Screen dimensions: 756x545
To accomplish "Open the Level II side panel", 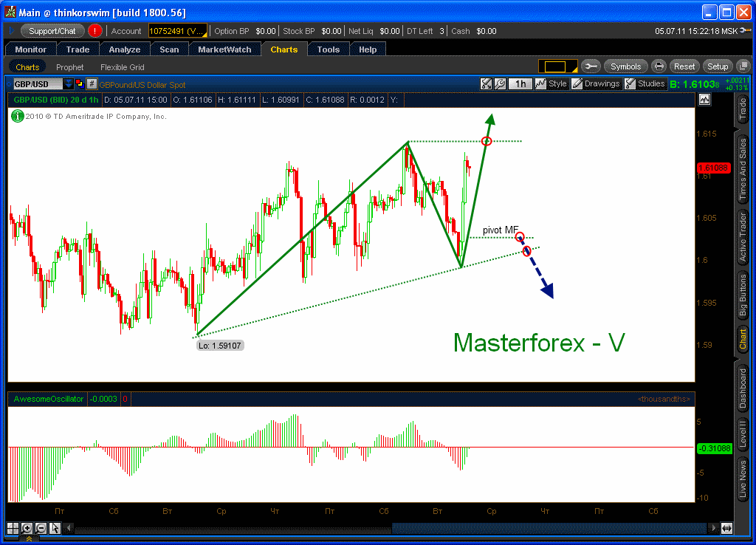I will pos(743,433).
